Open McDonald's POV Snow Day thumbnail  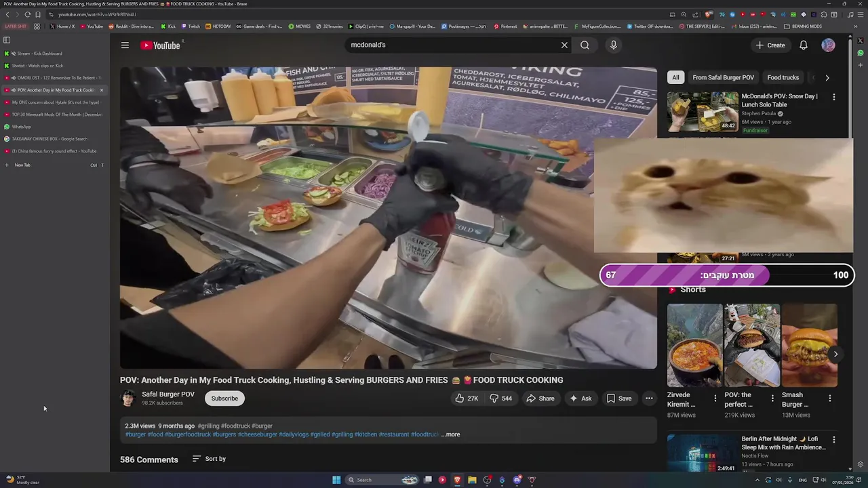click(x=703, y=112)
